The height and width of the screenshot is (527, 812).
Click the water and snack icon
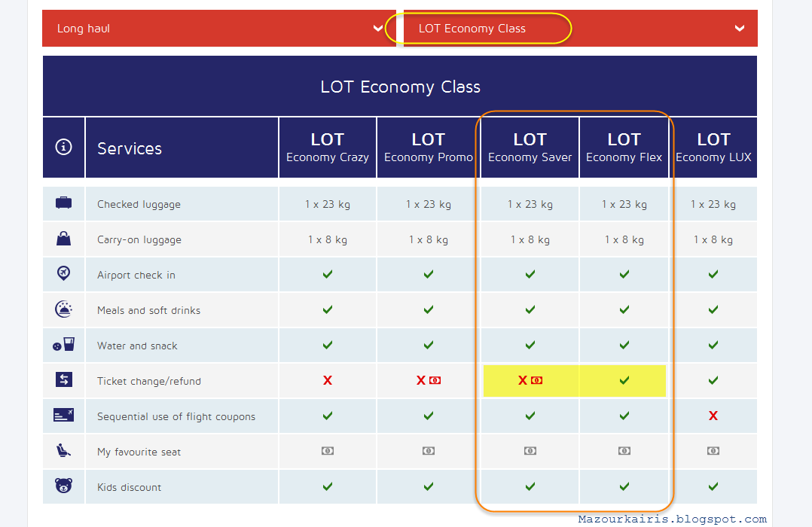[x=64, y=344]
